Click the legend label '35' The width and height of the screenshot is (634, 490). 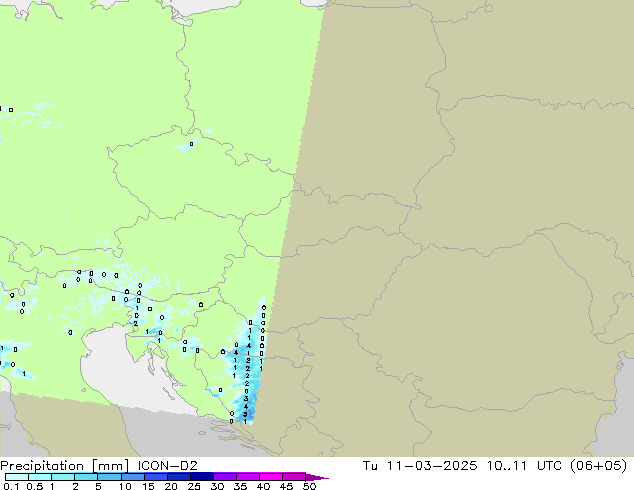[240, 486]
